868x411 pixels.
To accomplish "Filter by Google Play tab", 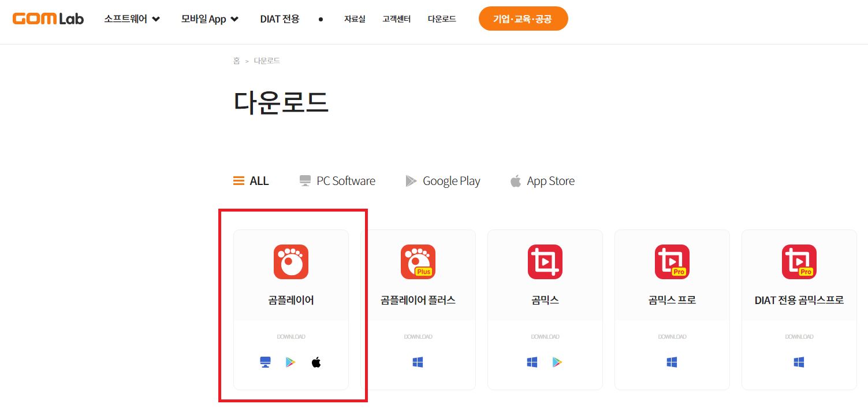I will 442,181.
